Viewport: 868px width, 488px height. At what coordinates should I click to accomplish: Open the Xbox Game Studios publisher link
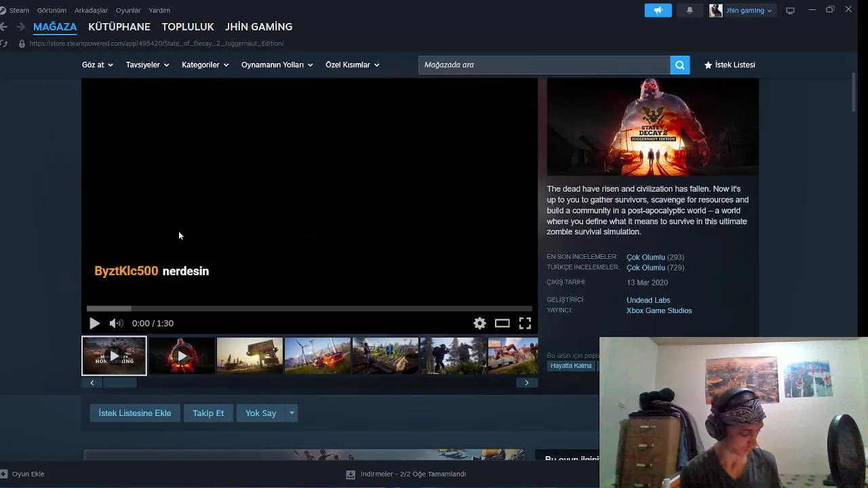[659, 310]
